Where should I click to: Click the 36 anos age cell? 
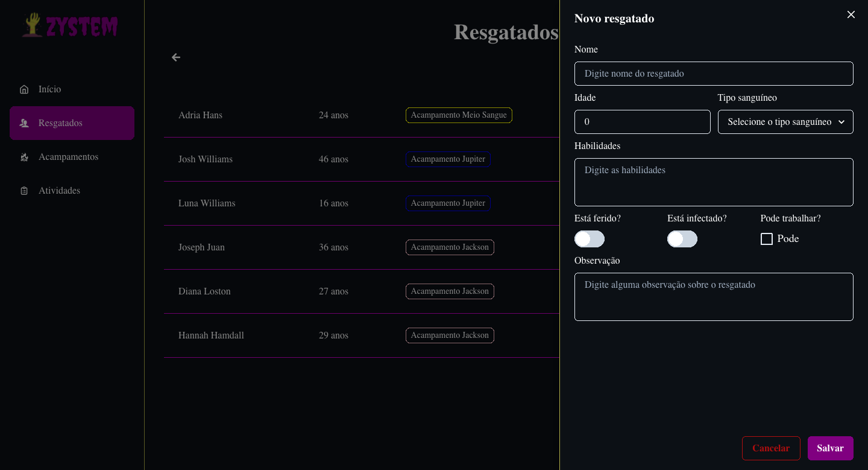333,247
